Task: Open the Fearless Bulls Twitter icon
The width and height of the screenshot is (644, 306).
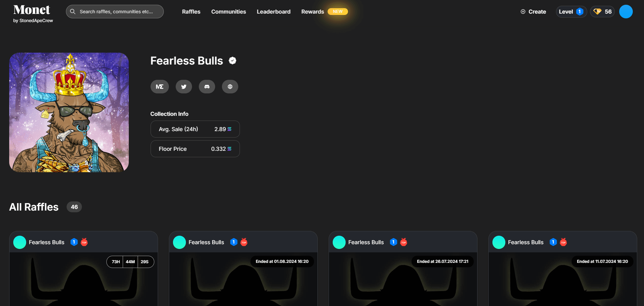Action: (x=184, y=87)
